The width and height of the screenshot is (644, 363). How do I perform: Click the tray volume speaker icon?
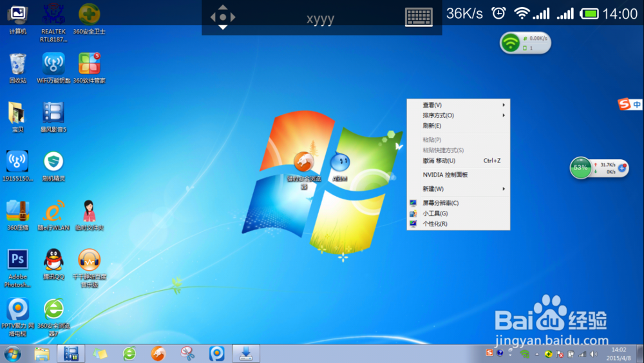click(594, 354)
